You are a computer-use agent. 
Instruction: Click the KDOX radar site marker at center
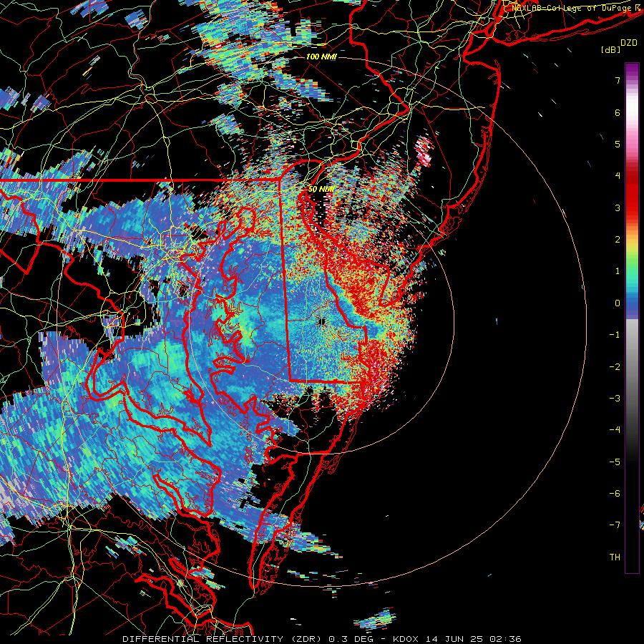321,321
